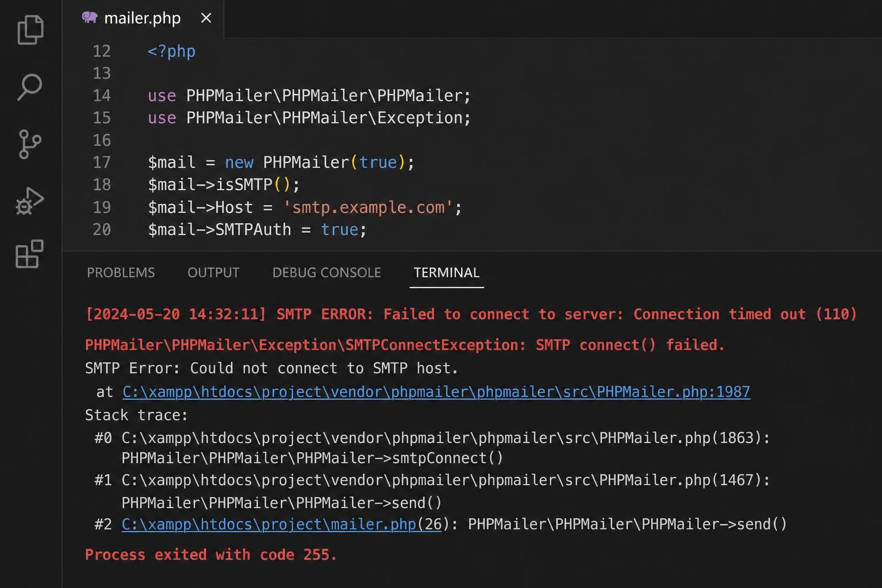The image size is (882, 588).
Task: Click stack frame #0 PHPMailer.php(1863) line
Action: tap(432, 438)
